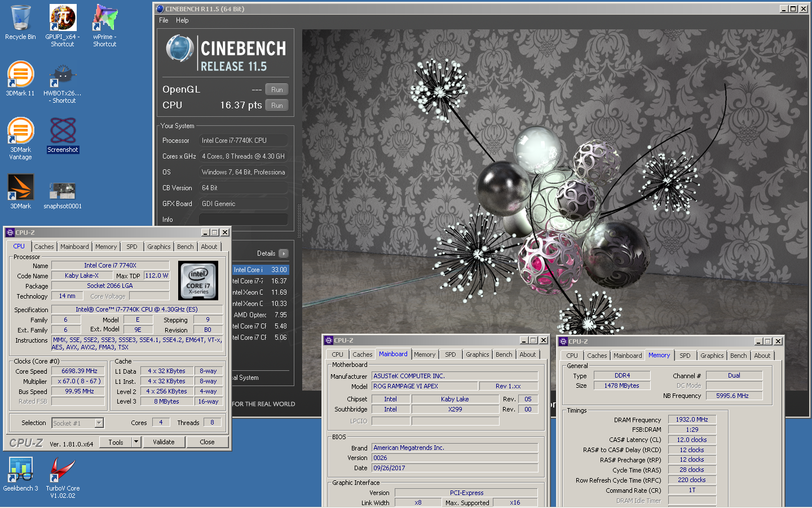Switch to SPD tab in CPU-Z processor window
This screenshot has height=508, width=812.
(x=132, y=247)
